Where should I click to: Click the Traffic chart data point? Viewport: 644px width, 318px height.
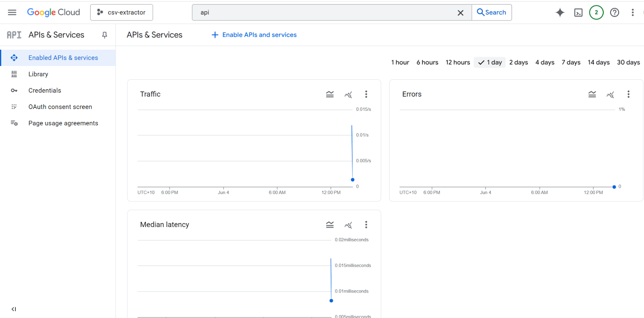pos(353,180)
